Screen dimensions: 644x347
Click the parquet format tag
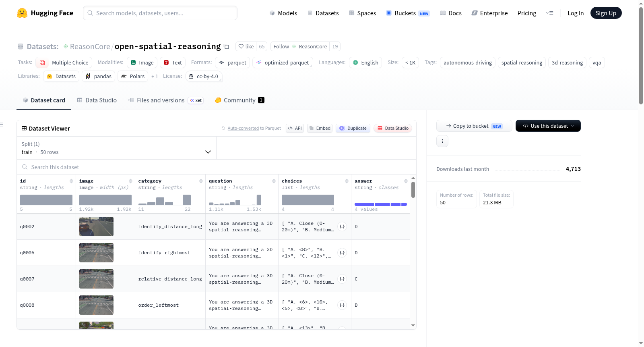(233, 62)
